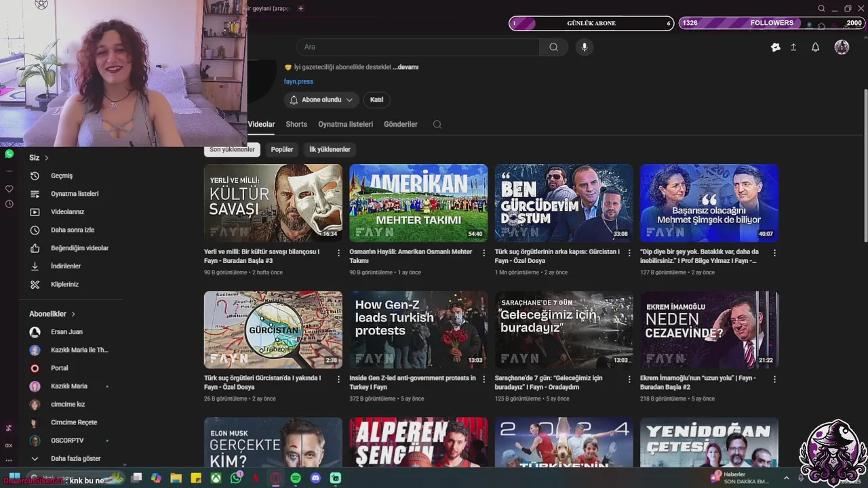Play the Ben Gürcüdeyim Dostum thumbnail
Screen dimensions: 868x488
point(564,203)
